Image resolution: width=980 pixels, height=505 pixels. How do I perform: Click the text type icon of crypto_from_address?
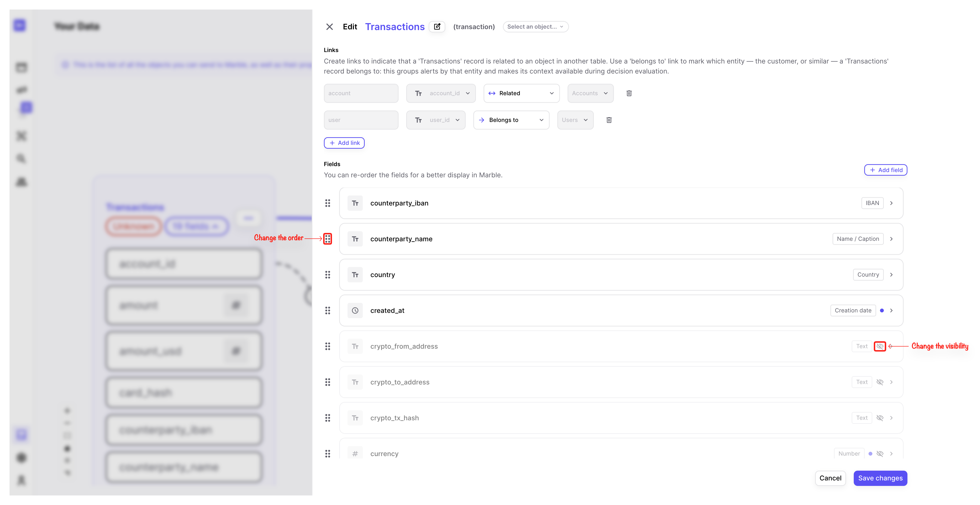pos(355,346)
